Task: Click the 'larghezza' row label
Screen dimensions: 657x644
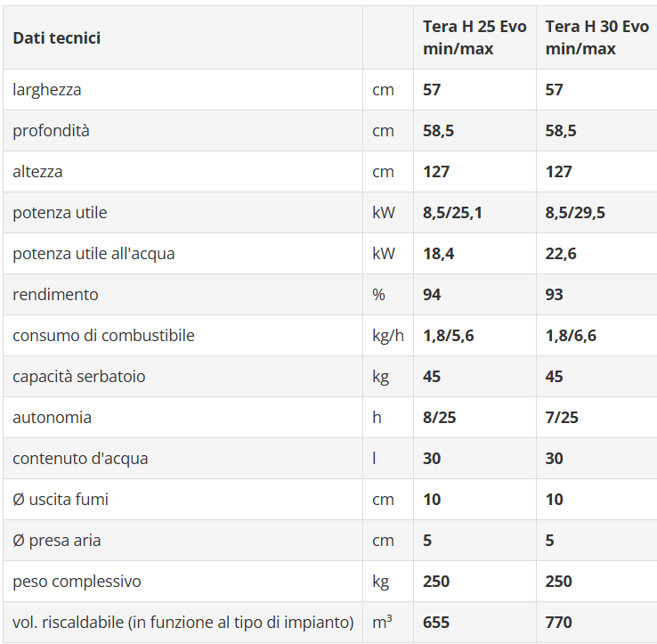Action: point(46,90)
